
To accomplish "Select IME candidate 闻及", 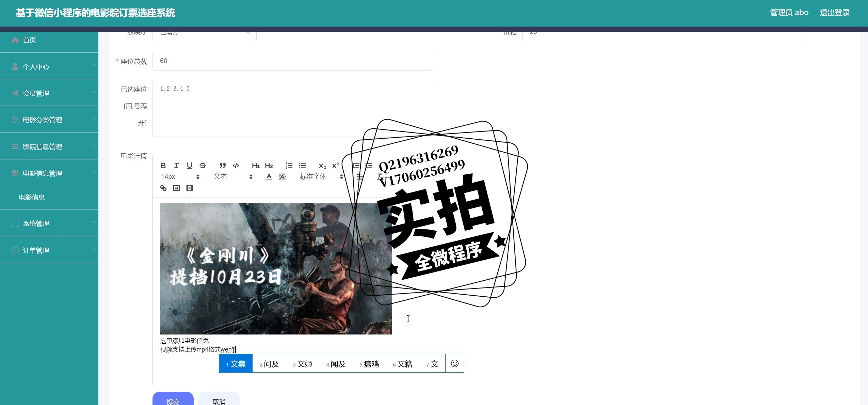I will pos(336,364).
